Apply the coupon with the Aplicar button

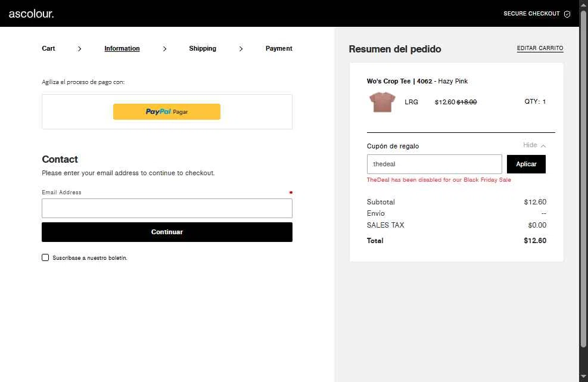pos(526,164)
